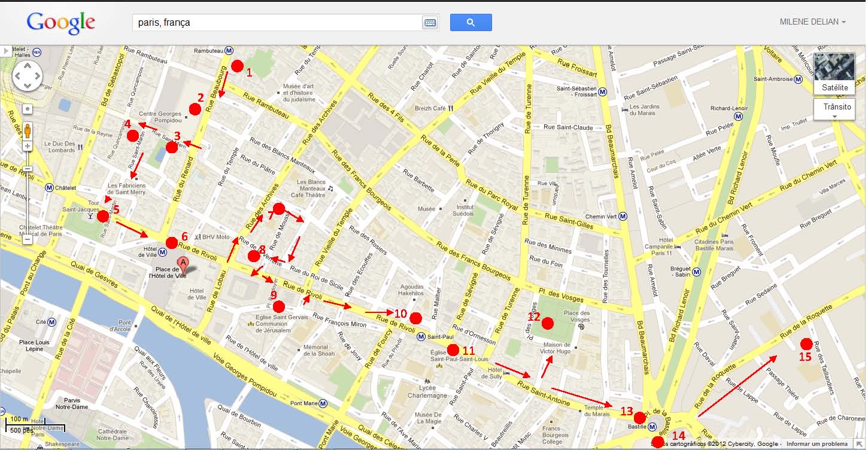Pan the map up with the arrow
The height and width of the screenshot is (450, 868).
28,65
